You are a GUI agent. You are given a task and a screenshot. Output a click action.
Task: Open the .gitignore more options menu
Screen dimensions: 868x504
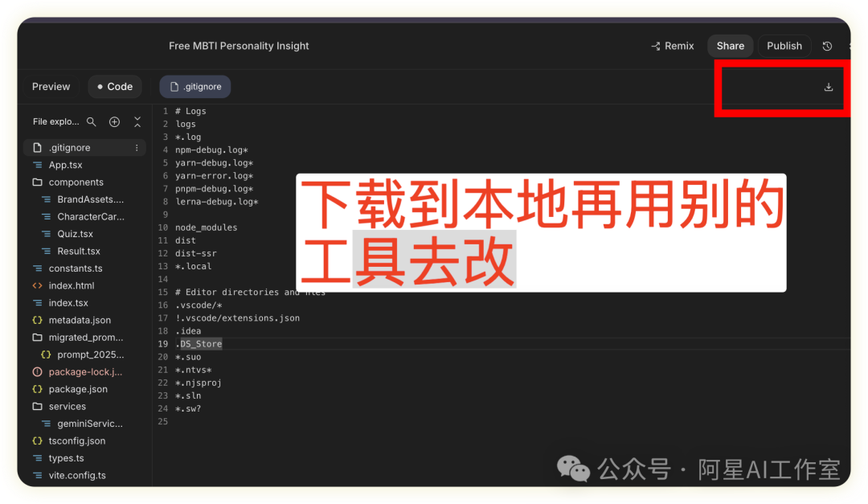pos(137,148)
